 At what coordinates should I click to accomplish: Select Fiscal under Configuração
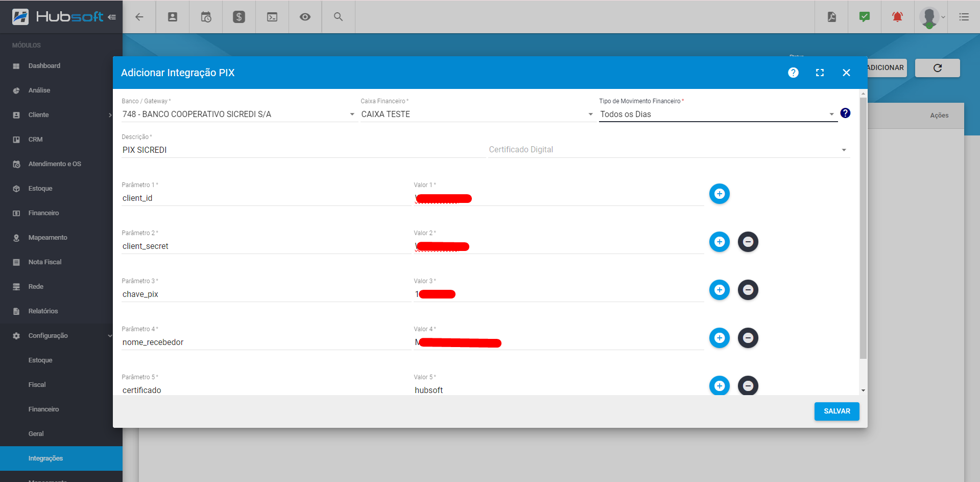(x=61, y=385)
